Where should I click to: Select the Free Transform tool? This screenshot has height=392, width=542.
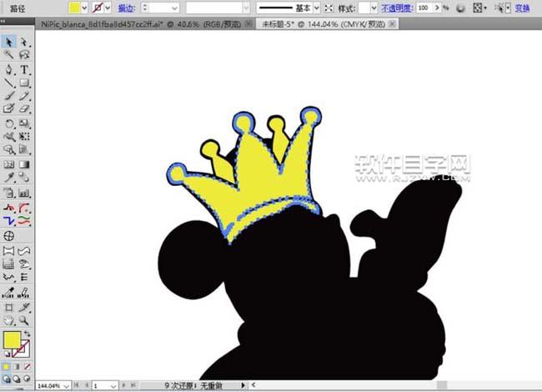point(24,137)
